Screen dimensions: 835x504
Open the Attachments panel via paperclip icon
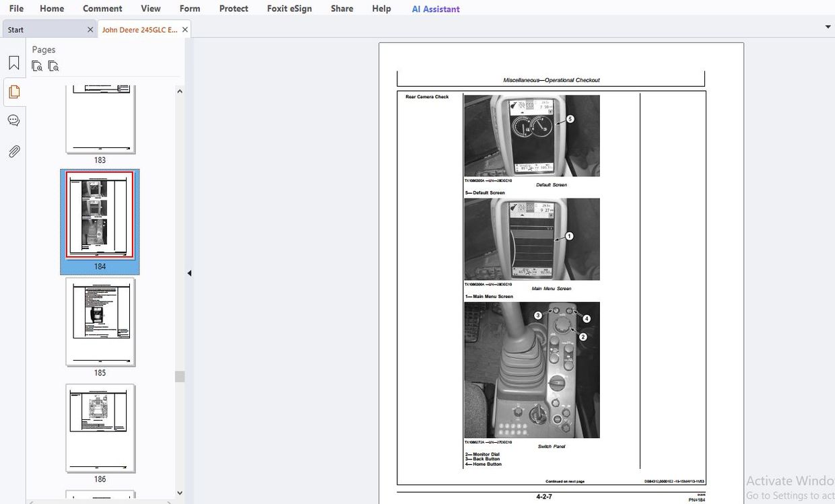(x=13, y=151)
